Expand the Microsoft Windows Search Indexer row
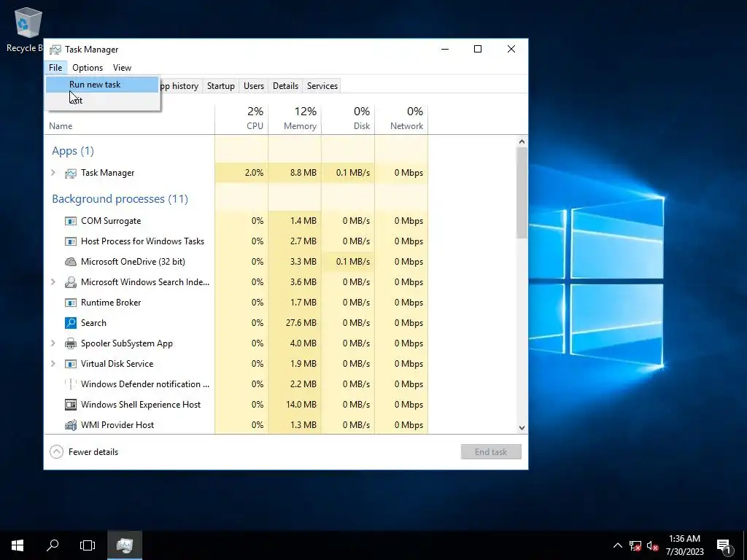This screenshot has width=747, height=560. click(53, 282)
